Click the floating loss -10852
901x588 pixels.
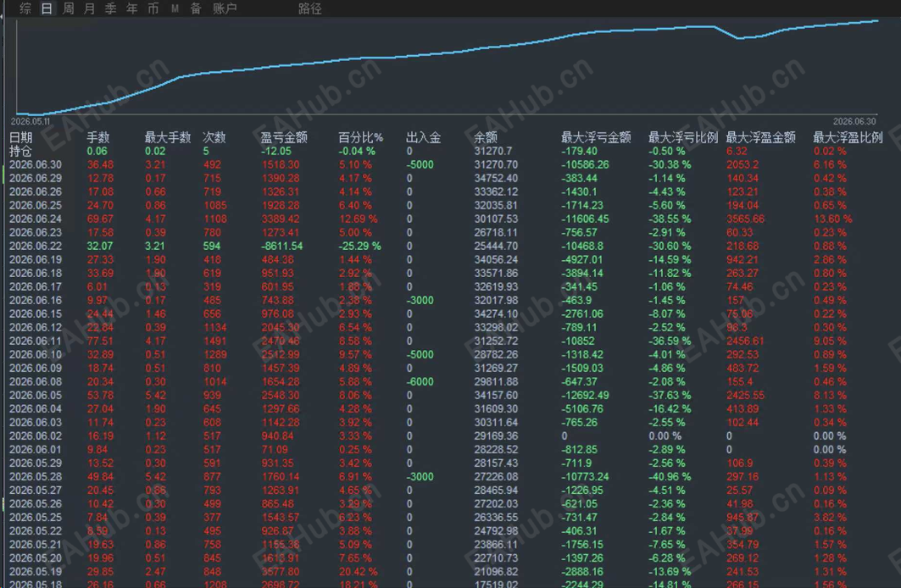(578, 341)
